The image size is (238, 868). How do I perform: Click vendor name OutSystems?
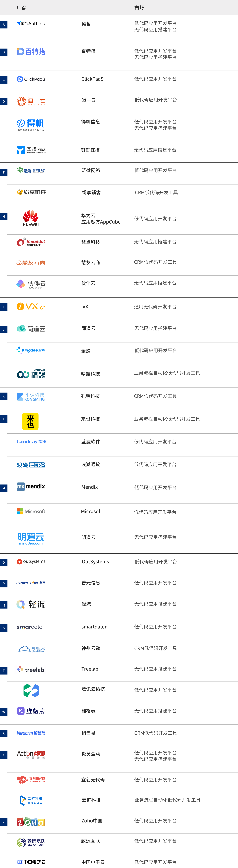click(x=95, y=562)
